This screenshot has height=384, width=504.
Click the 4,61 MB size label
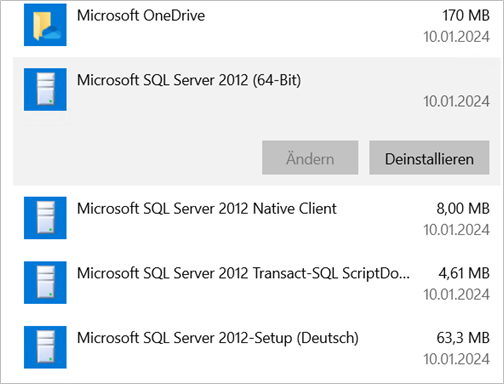[x=464, y=273]
